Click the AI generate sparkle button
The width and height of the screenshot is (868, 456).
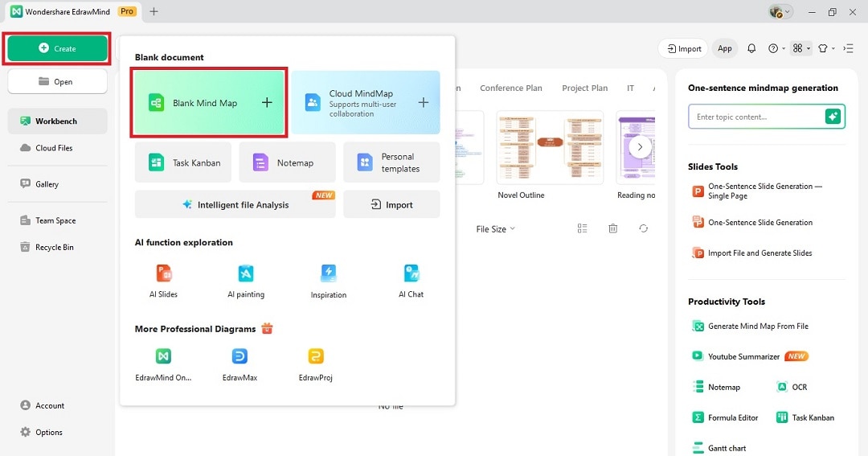point(833,117)
